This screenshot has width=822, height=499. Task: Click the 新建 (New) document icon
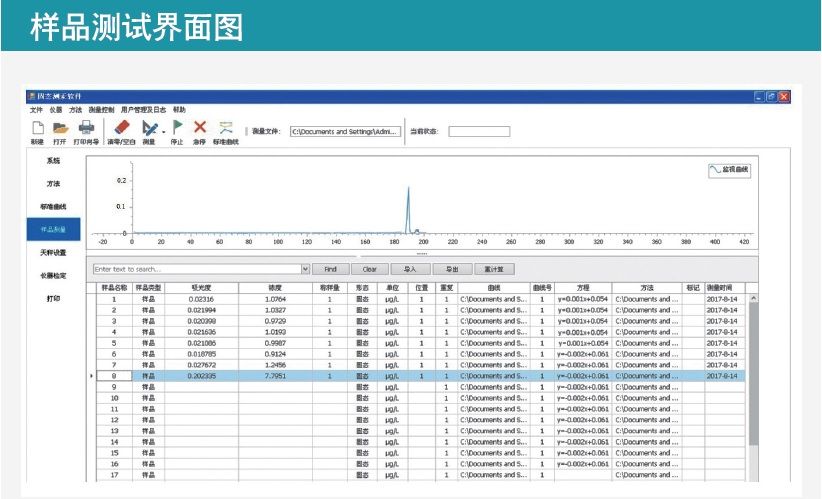coord(38,128)
